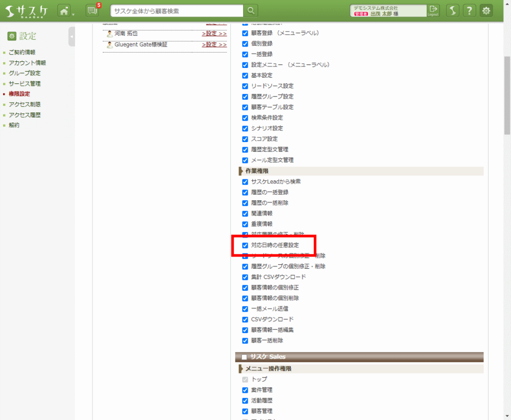The width and height of the screenshot is (511, 420).
Task: Collapse the settings sidebar with arrow handle
Action: pyautogui.click(x=72, y=37)
